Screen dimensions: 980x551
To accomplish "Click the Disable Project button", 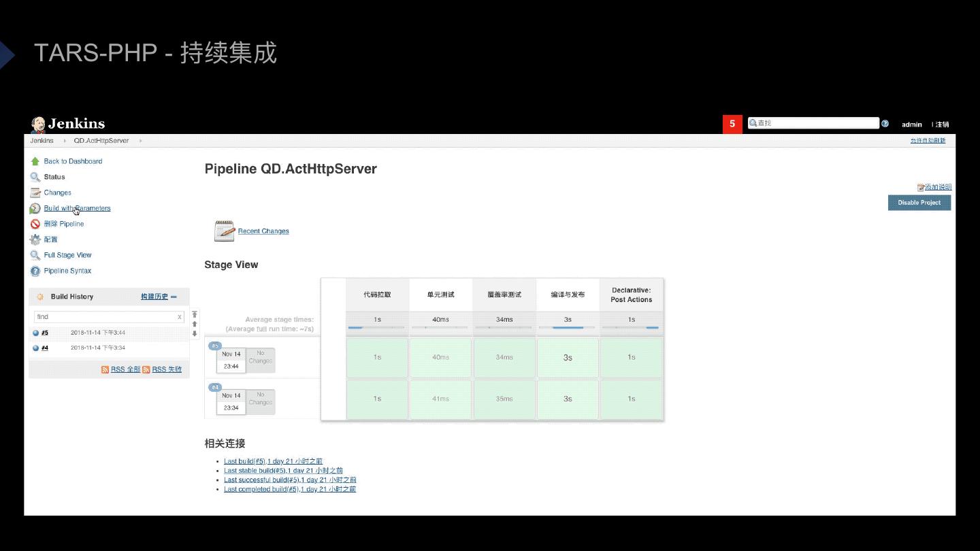I will click(x=919, y=203).
